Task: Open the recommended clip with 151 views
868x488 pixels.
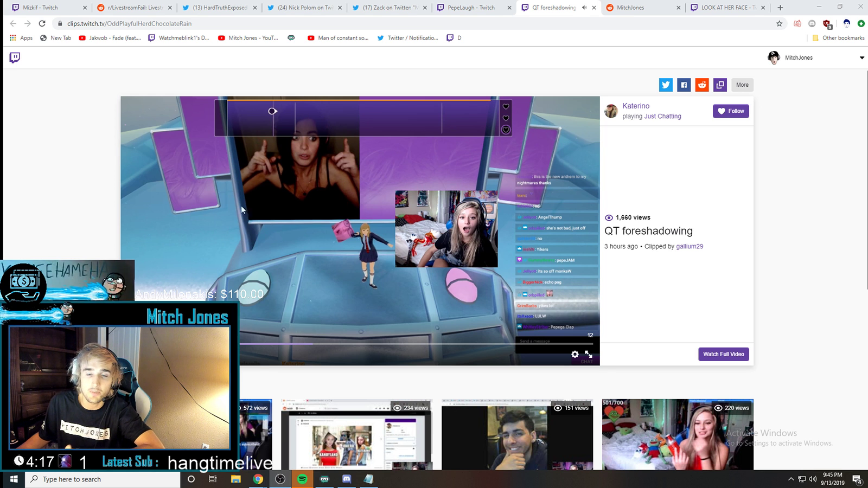Action: coord(517,435)
